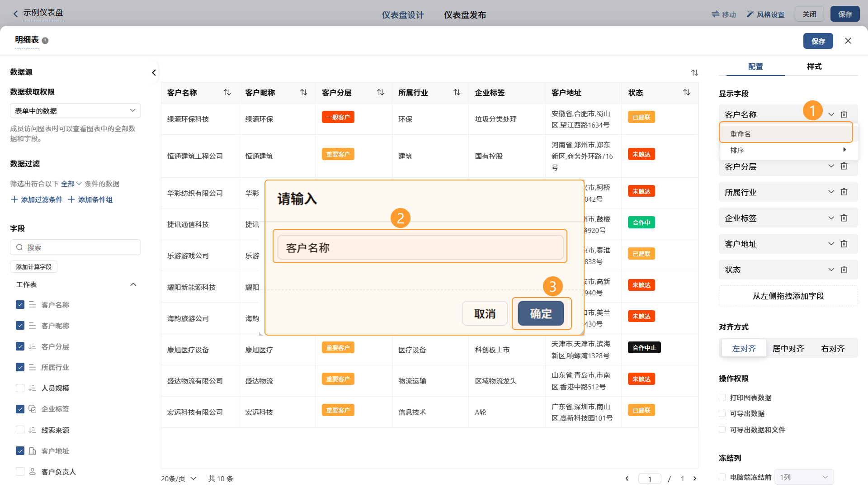Click 取消 in the rename dialog

pos(485,313)
